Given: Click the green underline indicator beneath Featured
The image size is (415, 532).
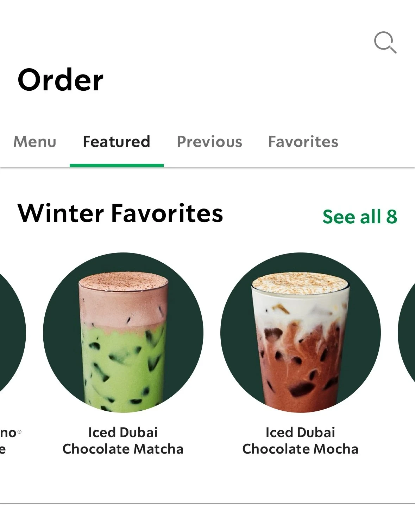Looking at the screenshot, I should pos(117,165).
